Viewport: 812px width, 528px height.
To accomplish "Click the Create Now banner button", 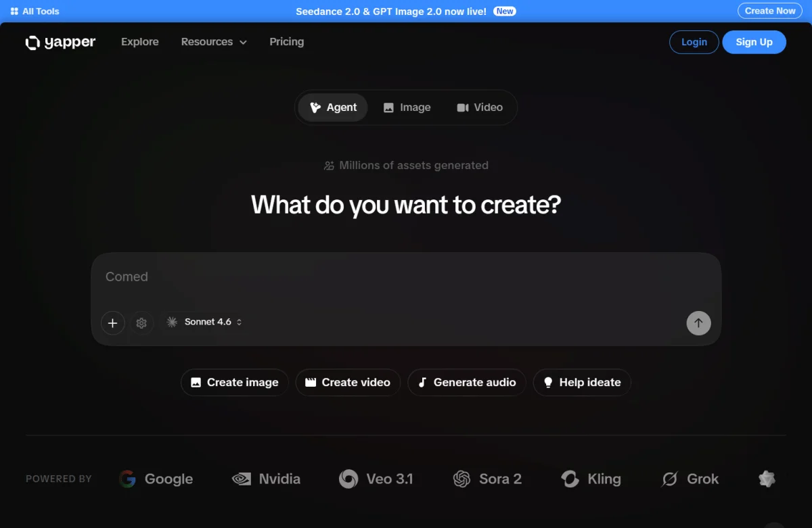I will (770, 11).
